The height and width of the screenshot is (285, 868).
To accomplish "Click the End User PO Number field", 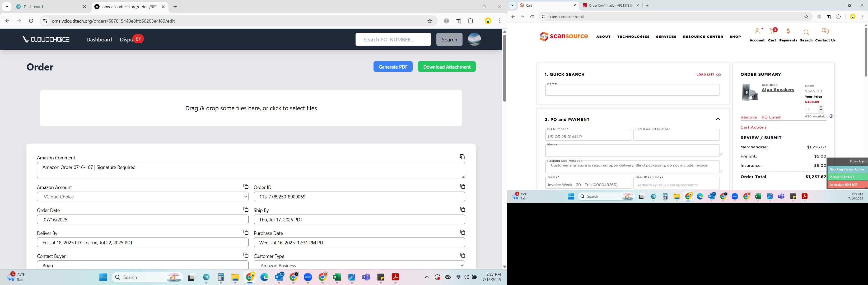I will pyautogui.click(x=676, y=135).
